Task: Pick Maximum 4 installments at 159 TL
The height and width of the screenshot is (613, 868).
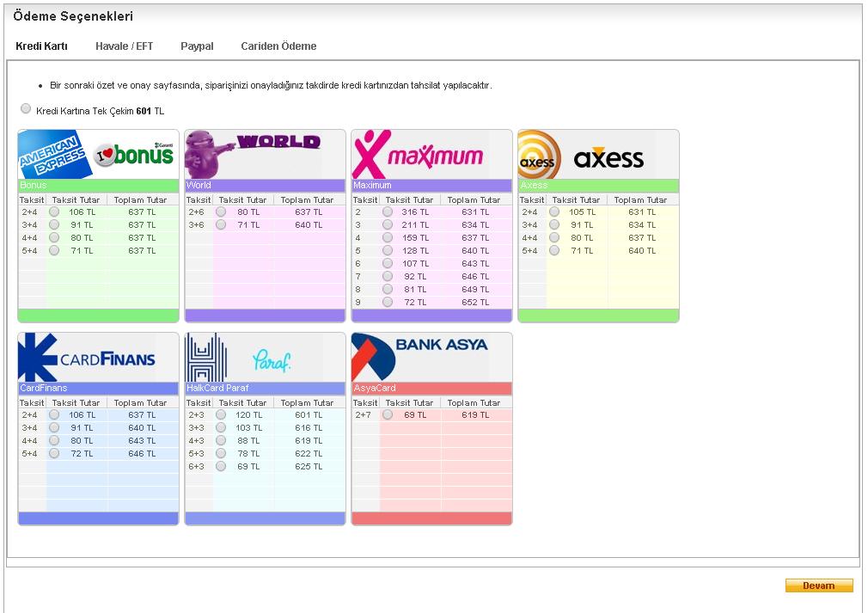Action: point(388,237)
